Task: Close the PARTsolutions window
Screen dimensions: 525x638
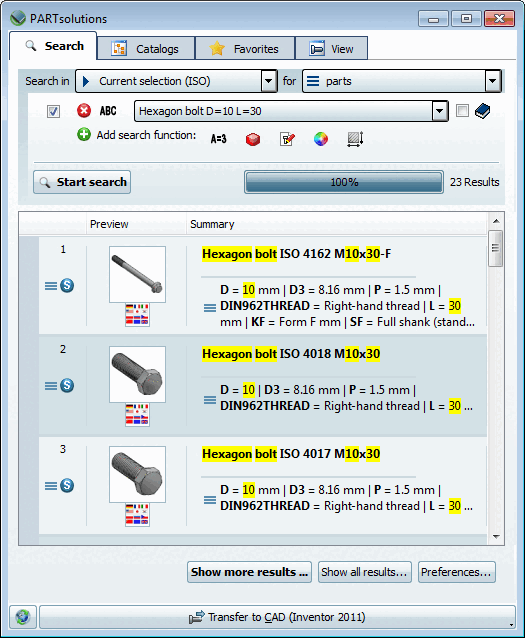Action: coord(499,19)
